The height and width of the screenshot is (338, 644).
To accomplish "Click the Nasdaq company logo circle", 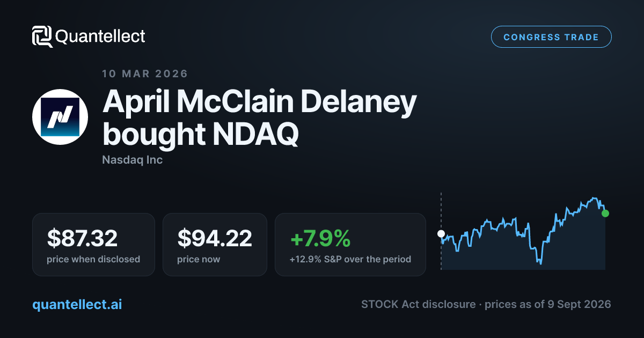I will pyautogui.click(x=60, y=117).
